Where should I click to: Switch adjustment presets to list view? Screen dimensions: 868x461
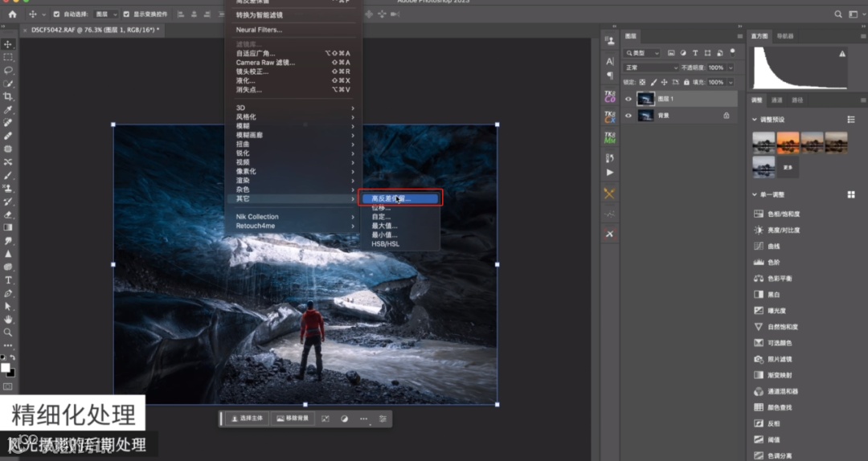click(851, 120)
